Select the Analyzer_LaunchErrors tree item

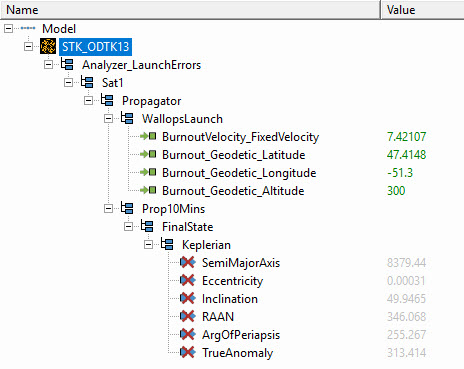(142, 65)
